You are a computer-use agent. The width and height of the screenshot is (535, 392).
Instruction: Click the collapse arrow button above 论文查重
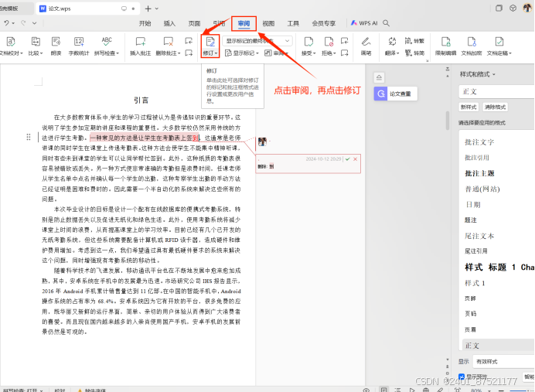[x=379, y=78]
